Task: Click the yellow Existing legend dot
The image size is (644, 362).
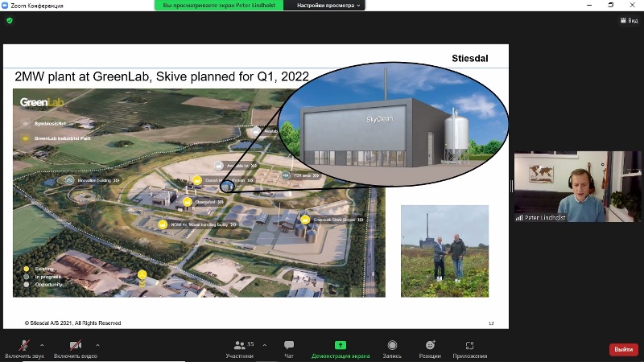Action: [27, 269]
